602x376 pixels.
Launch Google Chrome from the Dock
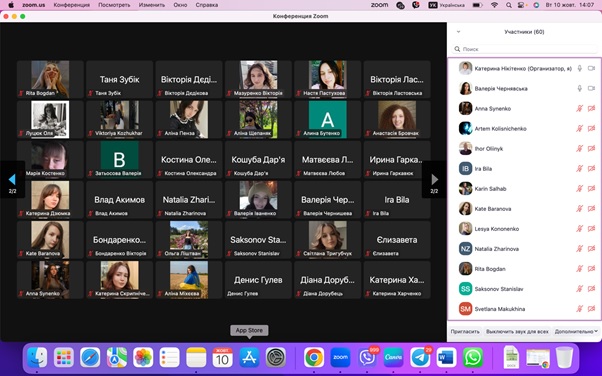pos(314,358)
